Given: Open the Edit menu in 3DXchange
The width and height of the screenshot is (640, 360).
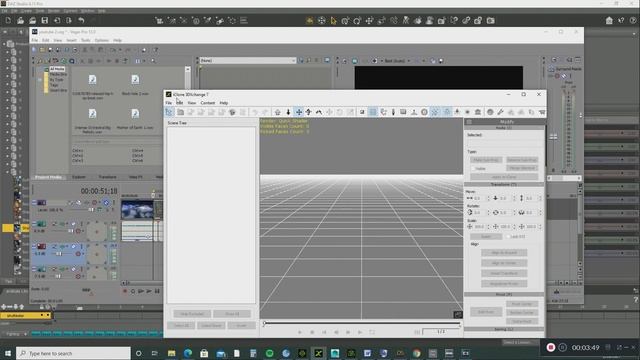Looking at the screenshot, I should pos(180,103).
